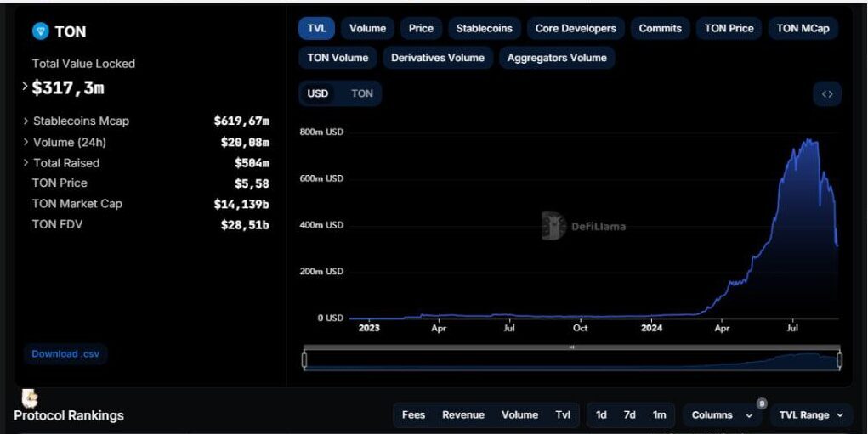Enable the TON Volume chart metric
The height and width of the screenshot is (434, 868).
(338, 58)
